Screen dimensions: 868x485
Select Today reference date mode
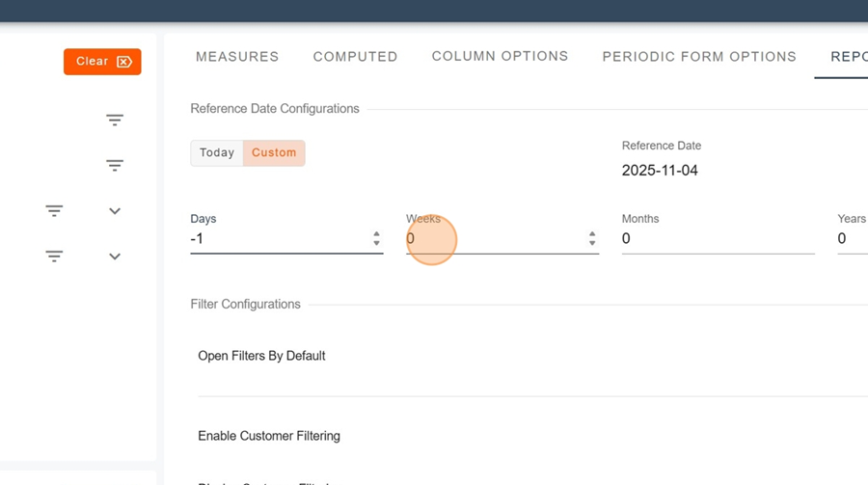tap(217, 153)
